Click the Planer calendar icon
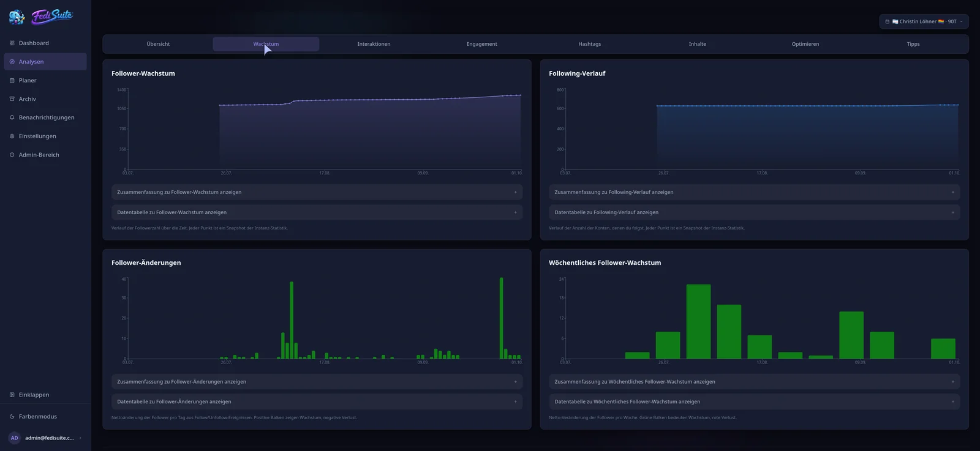Screen dimensions: 980x451 coord(12,80)
